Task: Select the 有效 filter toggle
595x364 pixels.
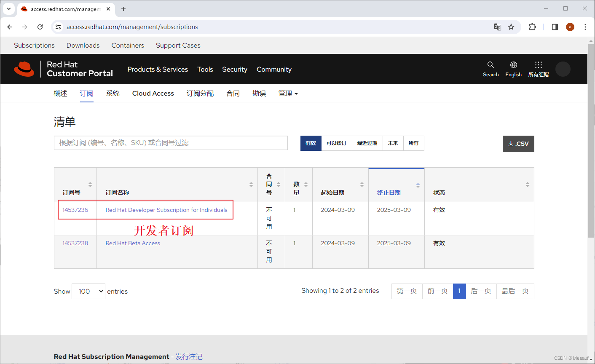Action: pos(311,143)
